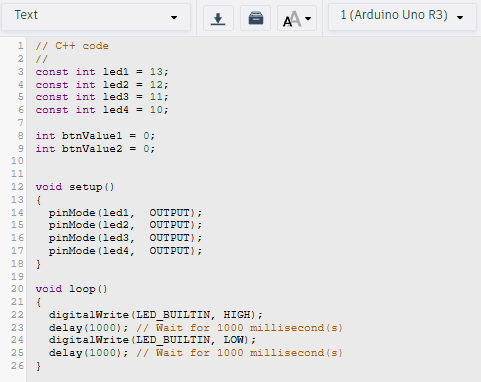Click 'pinMode(led4, OUTPUT);' on line 17
This screenshot has height=382, width=481.
(x=125, y=251)
